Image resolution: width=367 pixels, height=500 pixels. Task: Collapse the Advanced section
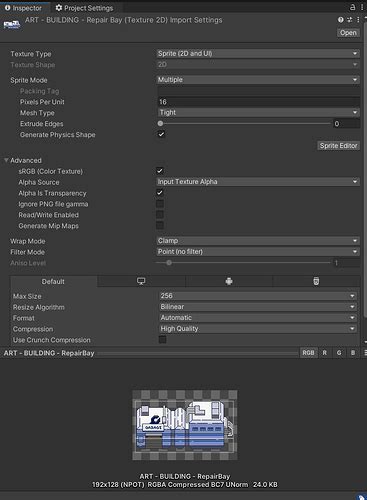click(6, 160)
